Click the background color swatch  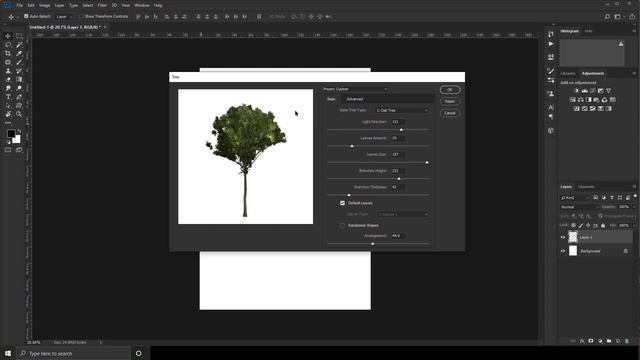coord(17,140)
